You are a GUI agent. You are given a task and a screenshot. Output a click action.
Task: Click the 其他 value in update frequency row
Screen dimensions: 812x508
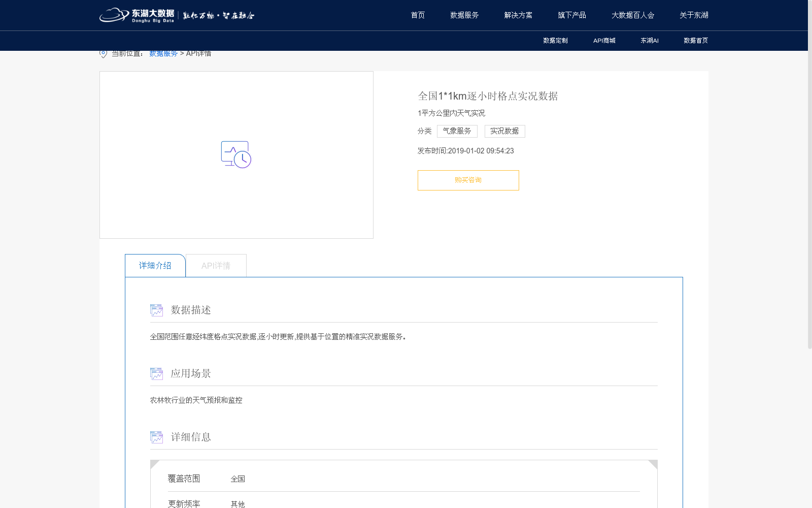(238, 504)
